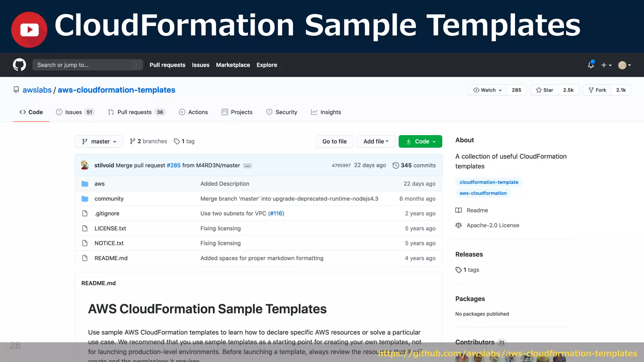Open the Apache-2.0 License link
The height and width of the screenshot is (362, 644).
pos(487,225)
